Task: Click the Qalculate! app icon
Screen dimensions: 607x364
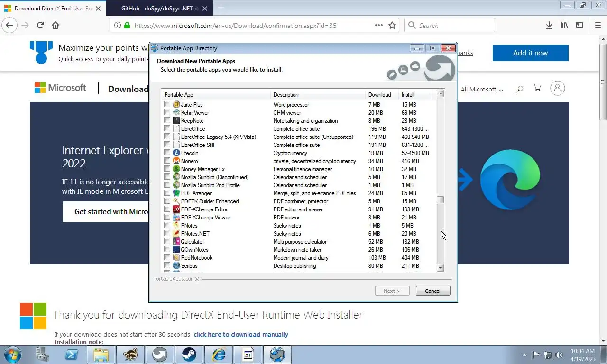Action: pyautogui.click(x=176, y=242)
